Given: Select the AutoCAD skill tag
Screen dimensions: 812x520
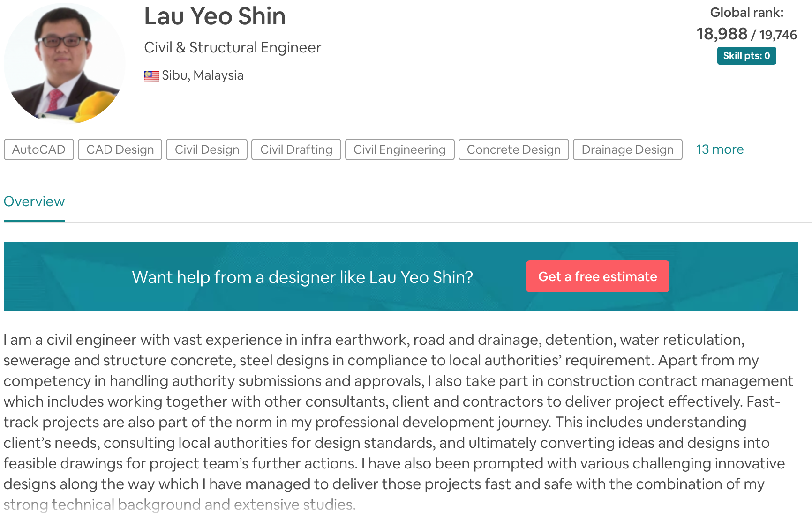Looking at the screenshot, I should [x=38, y=149].
